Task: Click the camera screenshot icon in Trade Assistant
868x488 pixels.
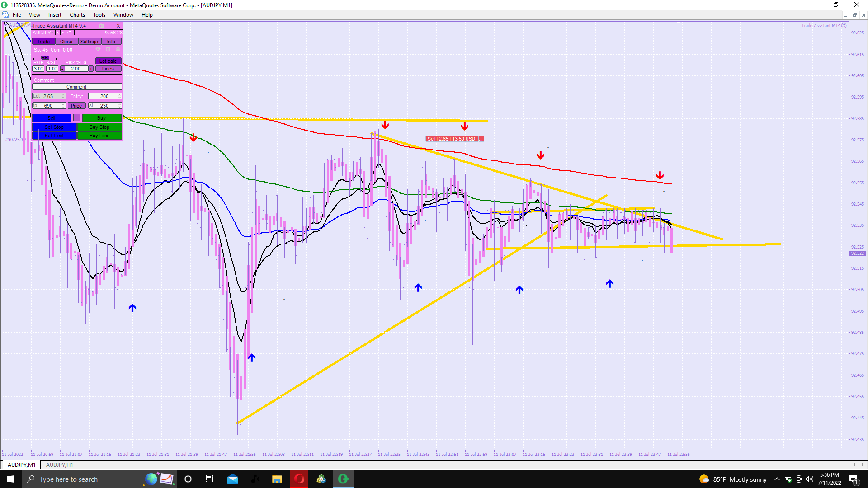Action: pos(101,26)
